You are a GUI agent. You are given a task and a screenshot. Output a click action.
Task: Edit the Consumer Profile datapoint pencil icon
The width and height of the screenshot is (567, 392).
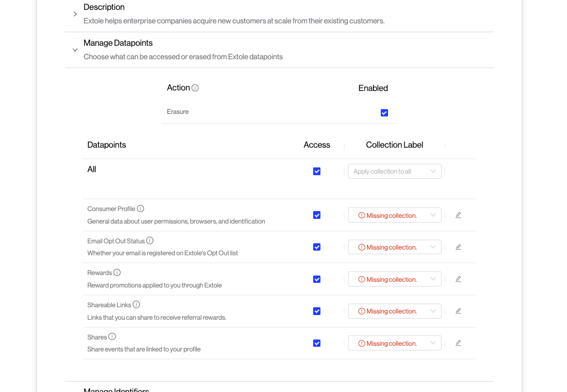[x=458, y=215]
